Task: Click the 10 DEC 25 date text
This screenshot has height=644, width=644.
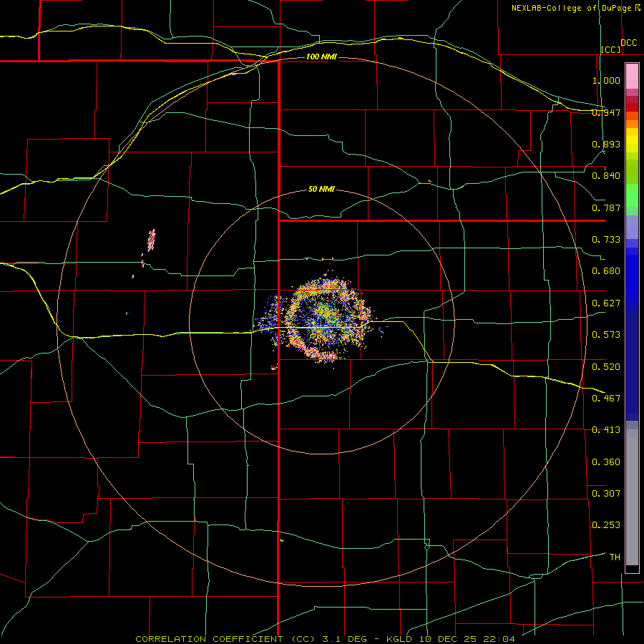Action: [448, 639]
